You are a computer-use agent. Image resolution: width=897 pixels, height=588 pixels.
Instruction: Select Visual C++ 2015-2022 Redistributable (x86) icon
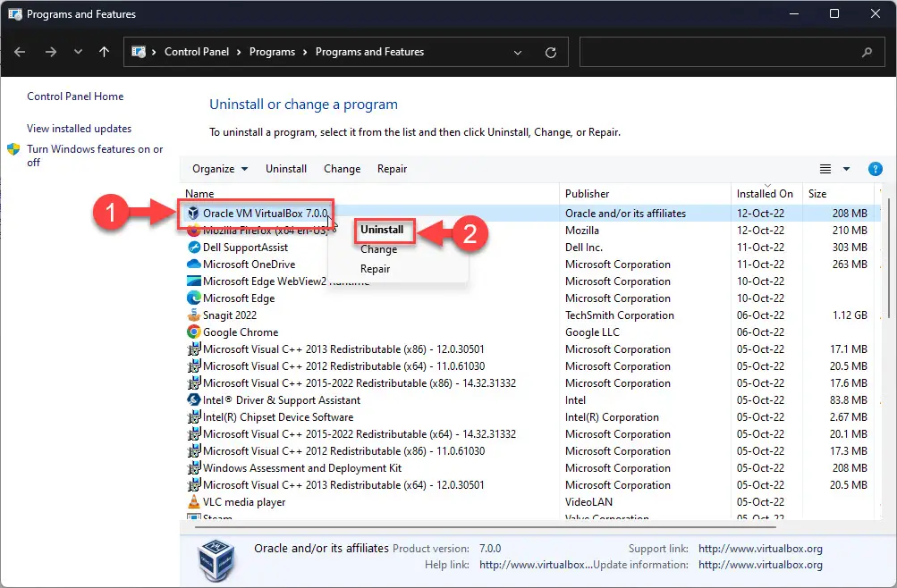(x=194, y=382)
